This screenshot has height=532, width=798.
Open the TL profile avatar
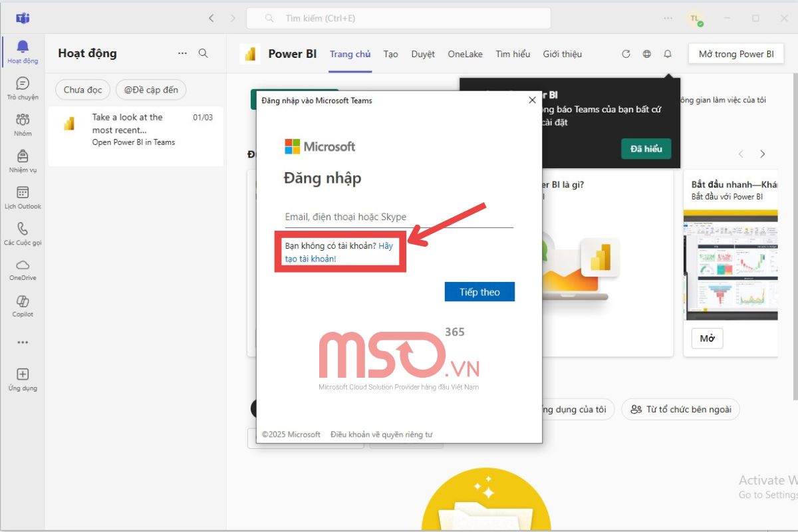point(695,19)
